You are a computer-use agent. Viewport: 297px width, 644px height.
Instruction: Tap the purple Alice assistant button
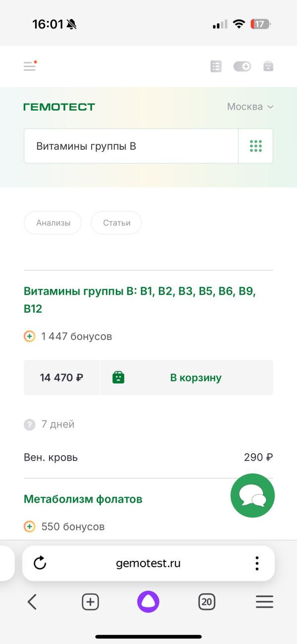click(x=148, y=601)
